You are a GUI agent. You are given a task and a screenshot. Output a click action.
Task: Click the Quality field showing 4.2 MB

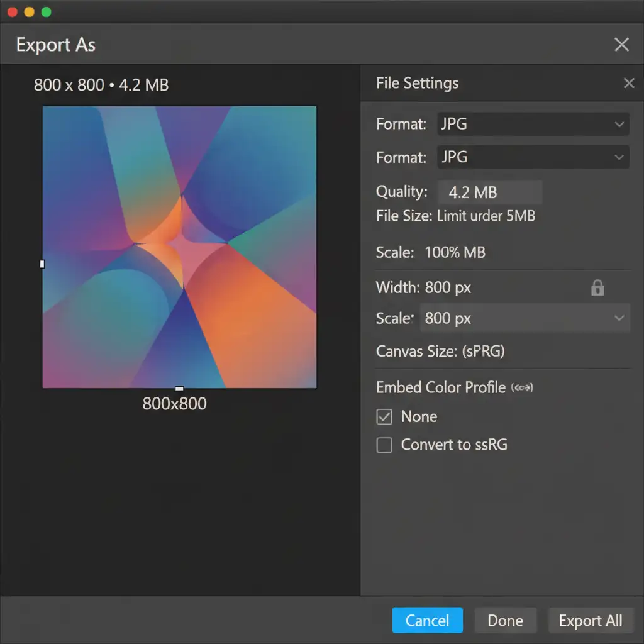click(x=489, y=192)
